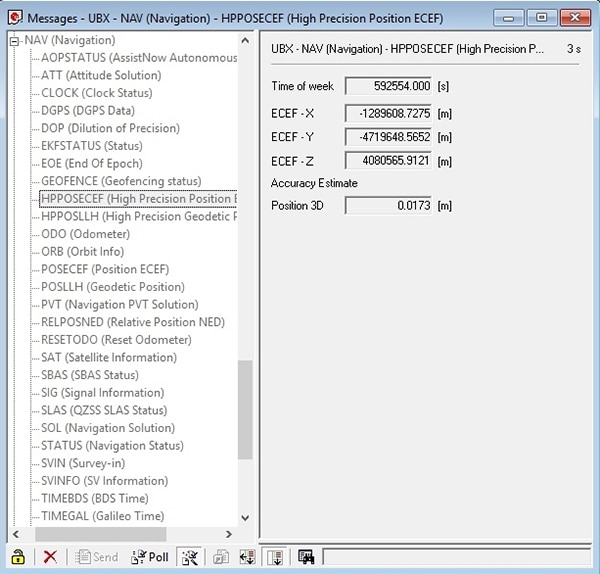Select PVT (Navigation PVT Solution) item
Screen dimensions: 600x574
click(x=119, y=305)
